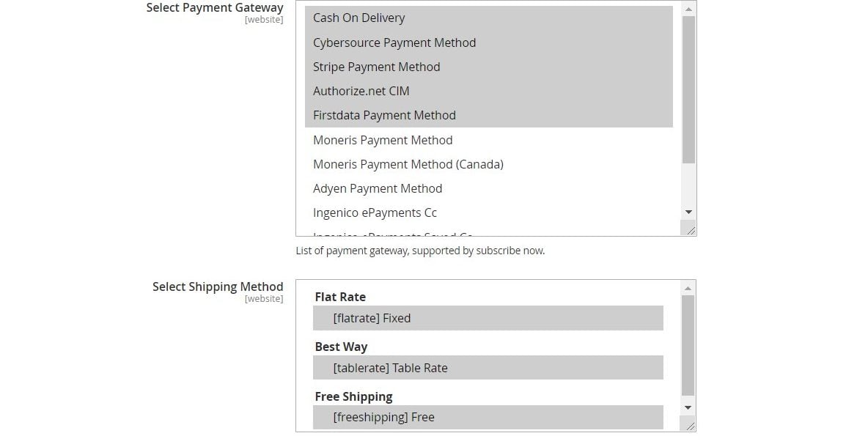868x444 pixels.
Task: Select Stripe Payment Method in list
Action: click(x=489, y=67)
